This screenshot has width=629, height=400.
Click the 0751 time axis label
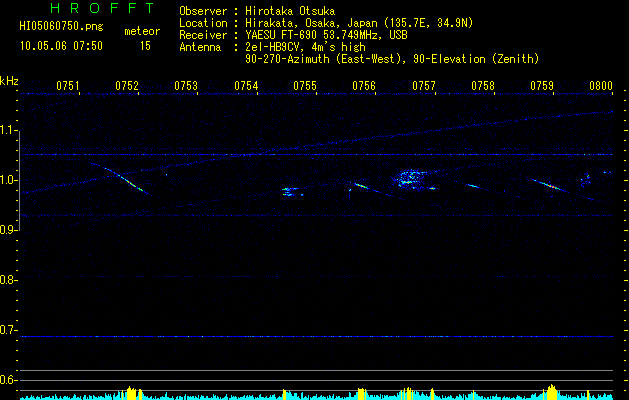(68, 85)
